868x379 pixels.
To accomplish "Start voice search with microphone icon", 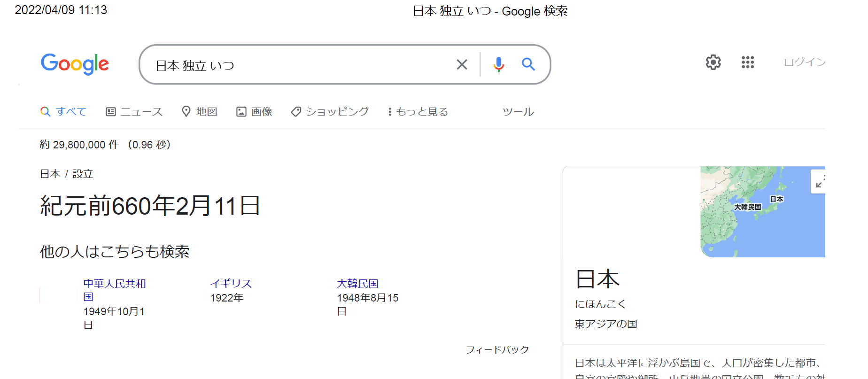I will [x=498, y=64].
